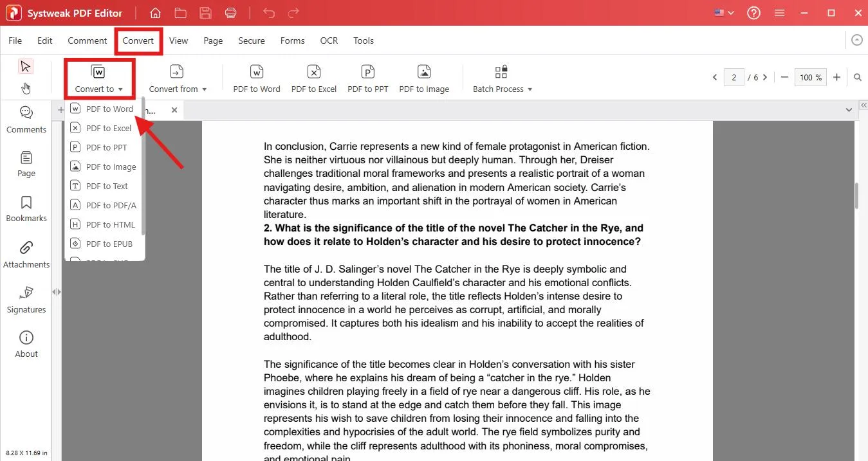This screenshot has height=461, width=868.
Task: Open the Attachments side panel
Action: click(x=26, y=255)
